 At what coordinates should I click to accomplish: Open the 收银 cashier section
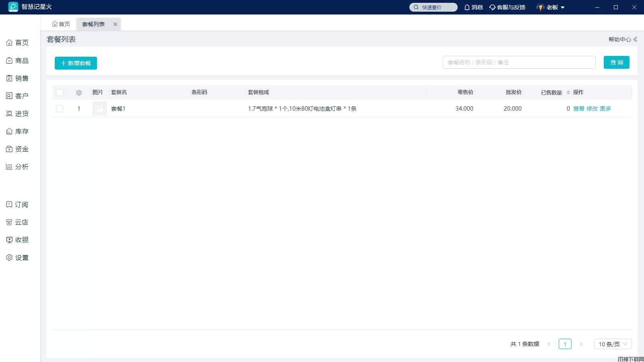(17, 240)
